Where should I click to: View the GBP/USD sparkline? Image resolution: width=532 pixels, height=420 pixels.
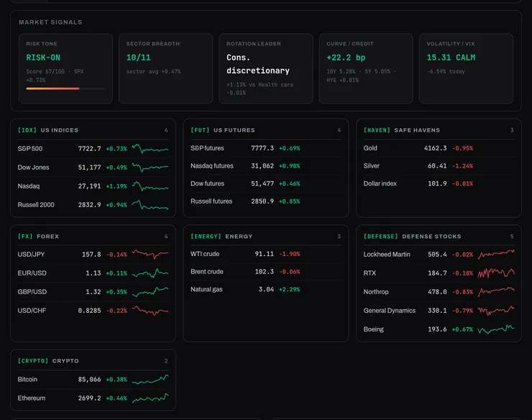pos(150,292)
